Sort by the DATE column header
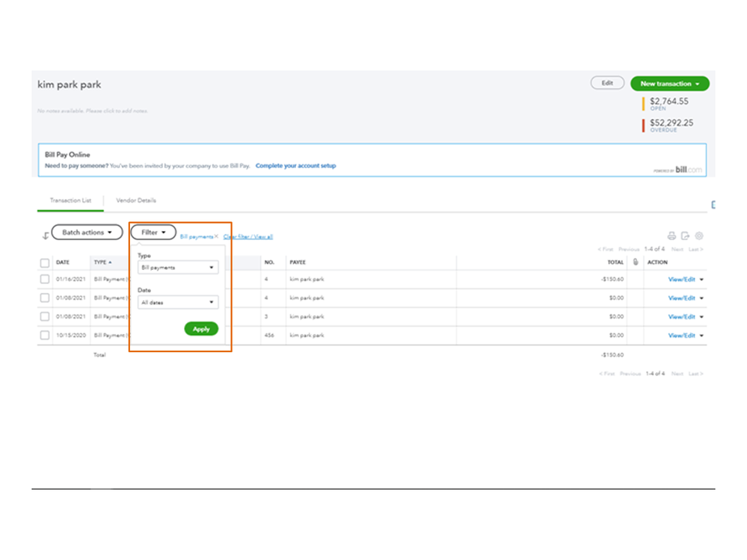 tap(63, 262)
